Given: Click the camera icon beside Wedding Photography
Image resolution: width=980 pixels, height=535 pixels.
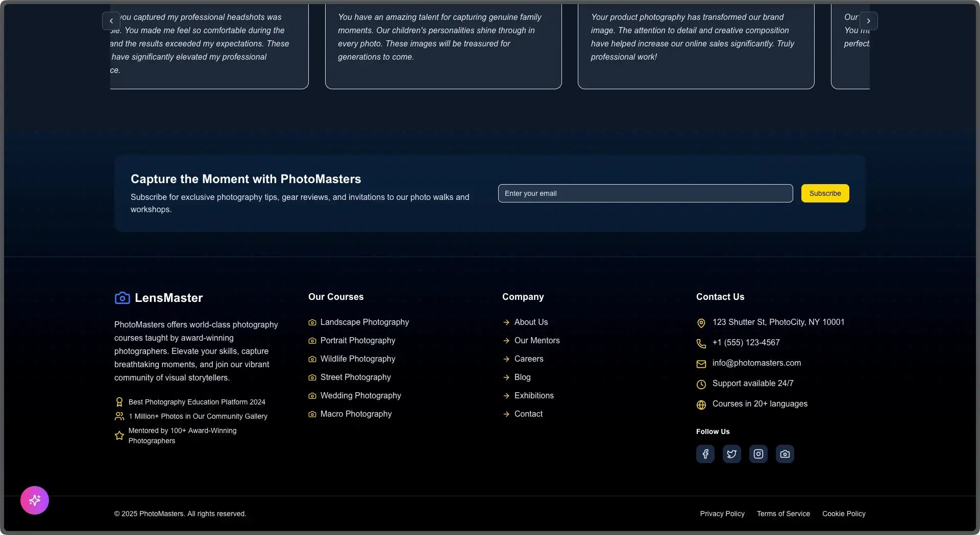Looking at the screenshot, I should click(312, 396).
